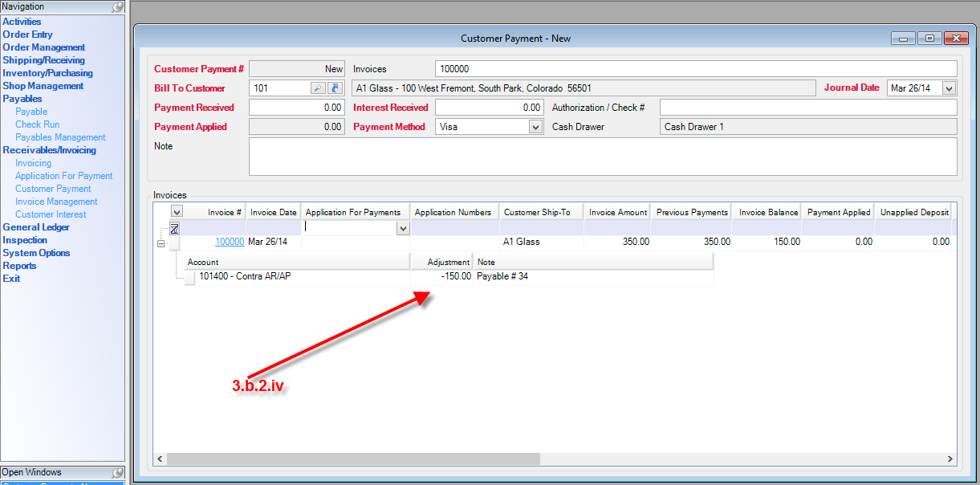980x485 pixels.
Task: Open Invoicing in the navigation panel
Action: tap(33, 163)
